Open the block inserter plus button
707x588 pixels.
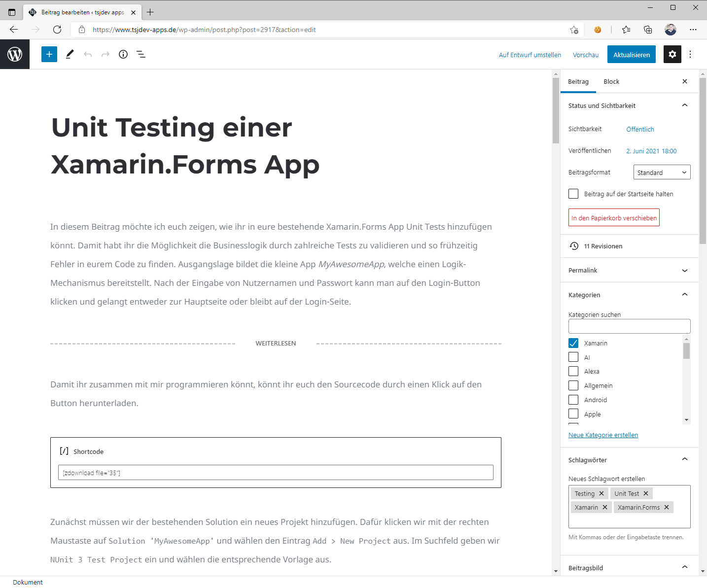[x=49, y=54]
